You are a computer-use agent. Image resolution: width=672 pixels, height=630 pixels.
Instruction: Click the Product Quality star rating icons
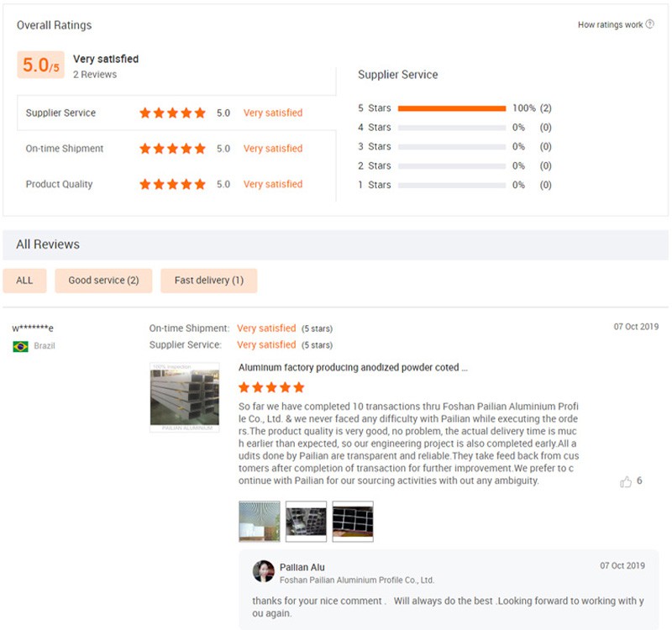[x=172, y=184]
